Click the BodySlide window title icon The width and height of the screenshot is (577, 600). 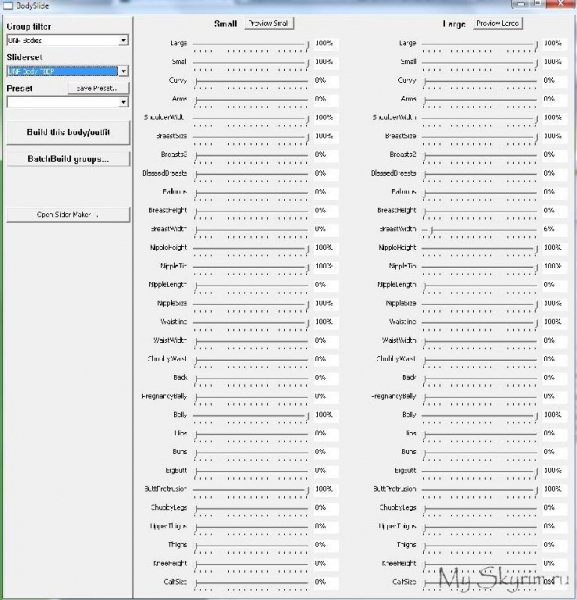point(8,5)
